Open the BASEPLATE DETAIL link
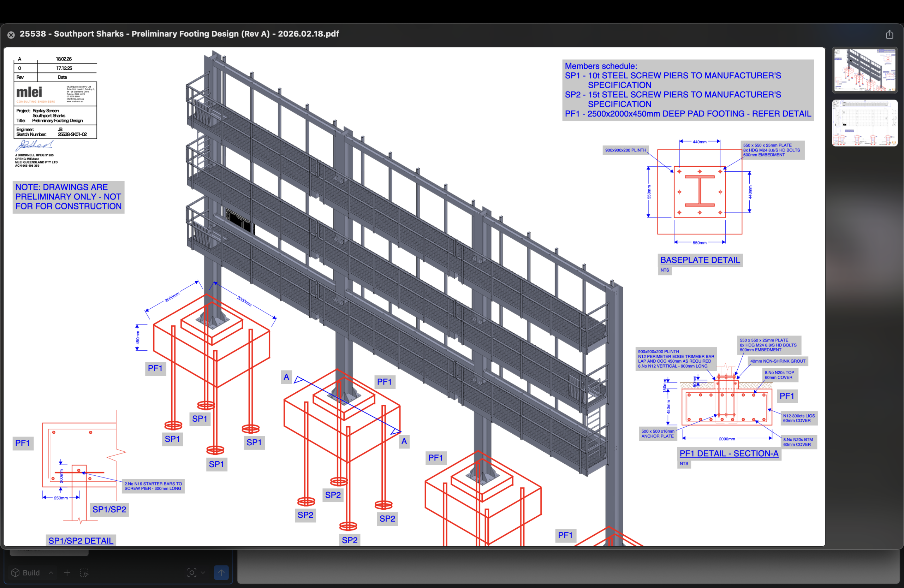Screen dimensions: 904x588 tap(700, 260)
